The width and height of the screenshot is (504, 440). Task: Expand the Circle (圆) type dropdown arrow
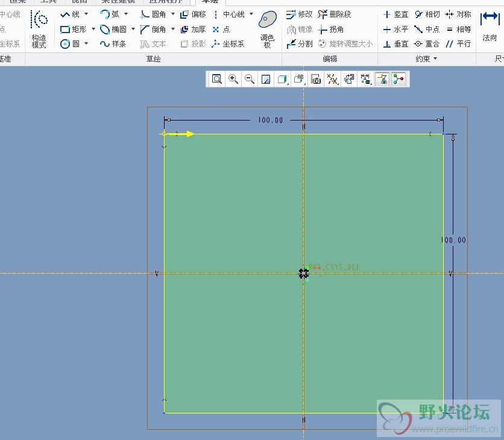click(86, 43)
